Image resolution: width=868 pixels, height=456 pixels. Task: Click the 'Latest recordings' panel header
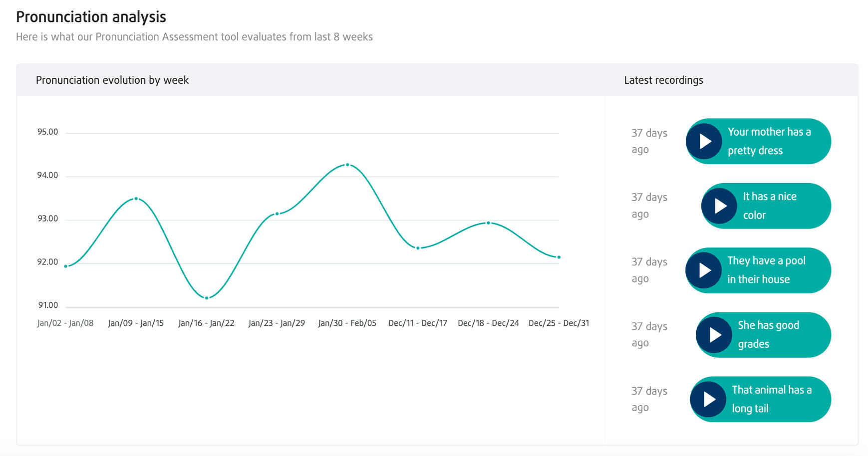(663, 80)
